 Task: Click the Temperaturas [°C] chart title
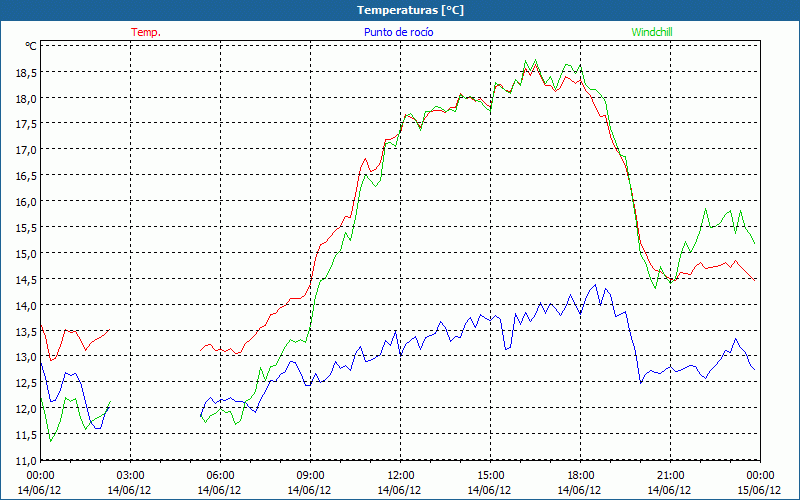click(x=410, y=10)
